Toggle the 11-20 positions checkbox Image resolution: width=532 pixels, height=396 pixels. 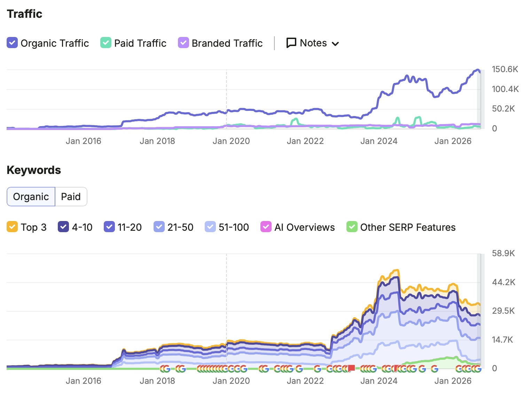point(109,227)
